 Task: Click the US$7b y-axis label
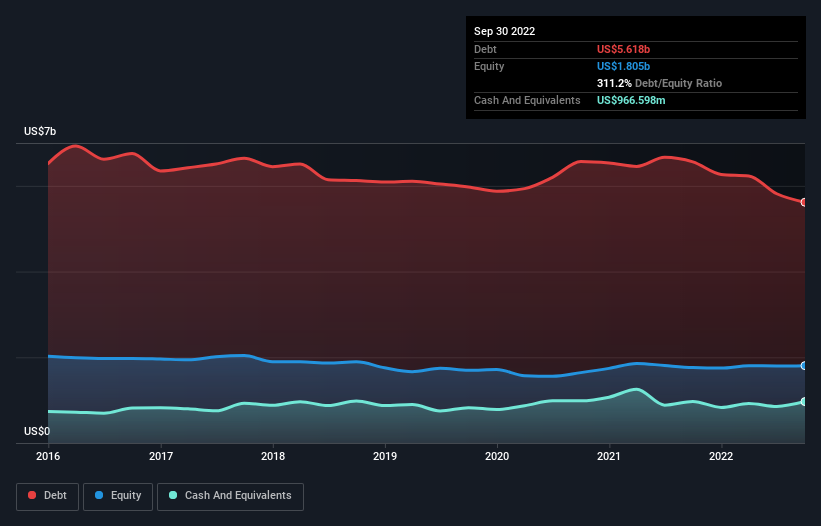tap(40, 131)
